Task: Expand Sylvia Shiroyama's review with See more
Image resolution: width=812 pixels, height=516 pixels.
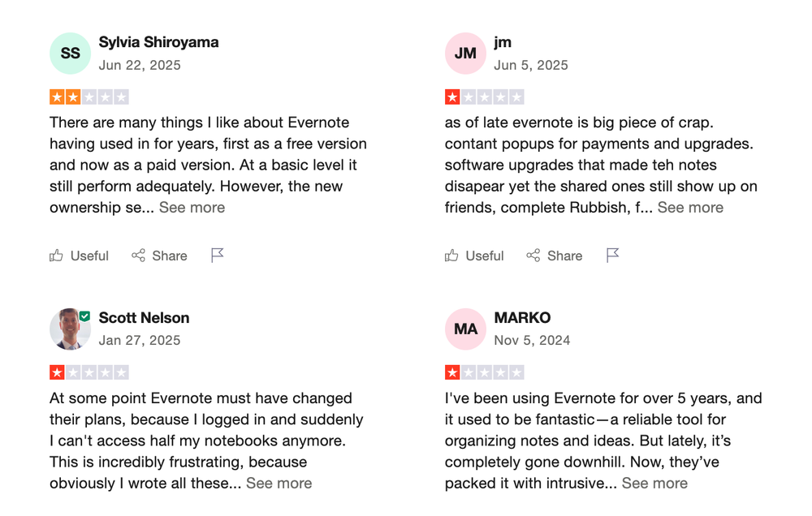Action: (192, 207)
